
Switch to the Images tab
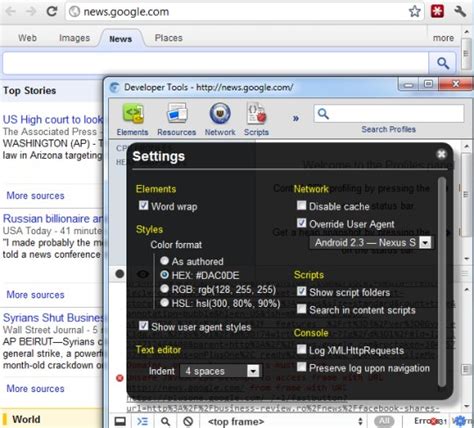coord(75,38)
